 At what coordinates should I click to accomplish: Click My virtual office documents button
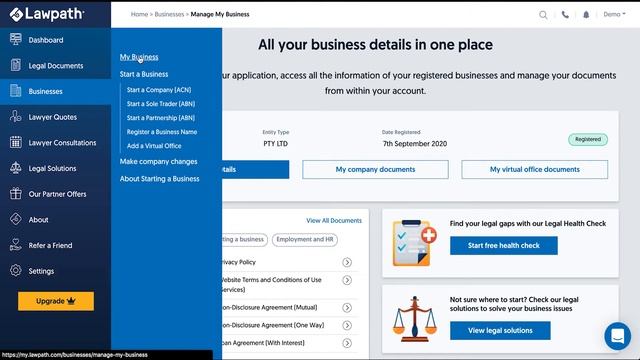534,169
